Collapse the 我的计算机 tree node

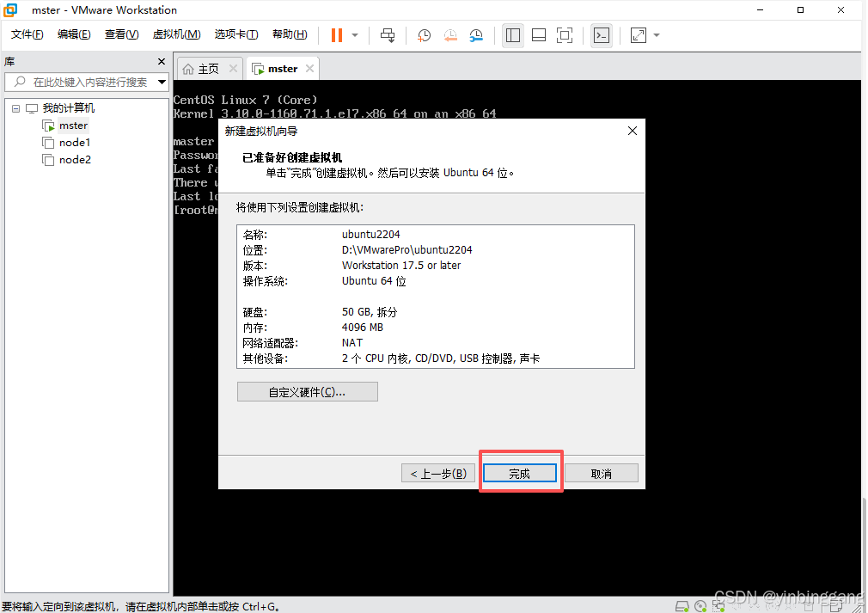pos(16,108)
